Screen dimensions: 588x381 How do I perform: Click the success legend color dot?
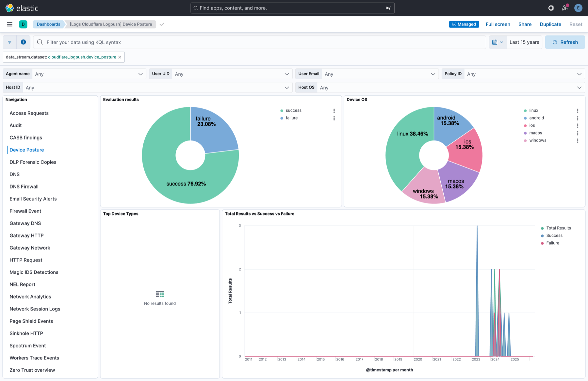pos(282,111)
